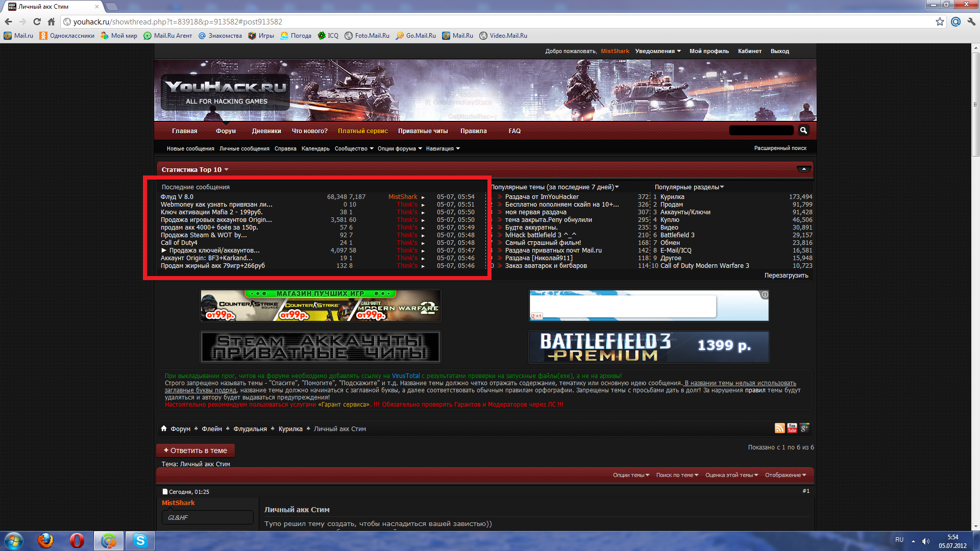The height and width of the screenshot is (551, 980).
Task: Click the Перезагрузить link
Action: pos(786,275)
